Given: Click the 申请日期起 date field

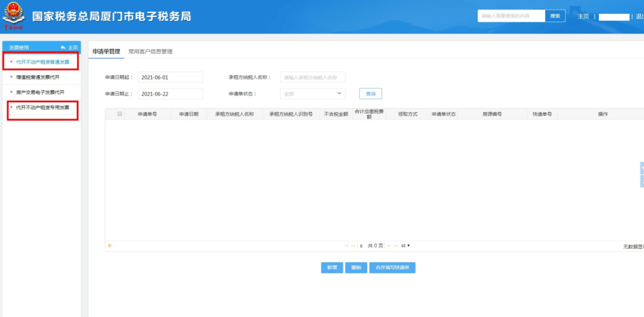Looking at the screenshot, I should pos(171,77).
